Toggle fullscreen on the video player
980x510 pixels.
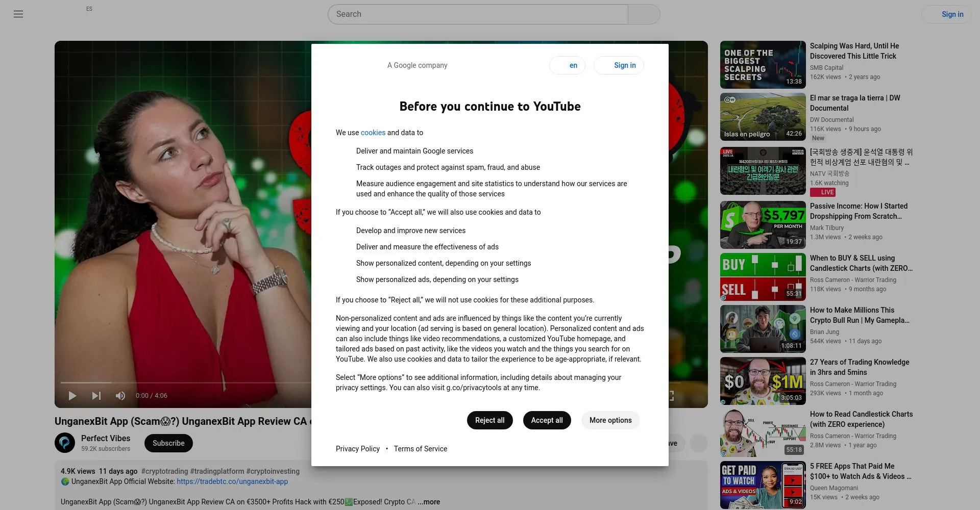pyautogui.click(x=671, y=396)
